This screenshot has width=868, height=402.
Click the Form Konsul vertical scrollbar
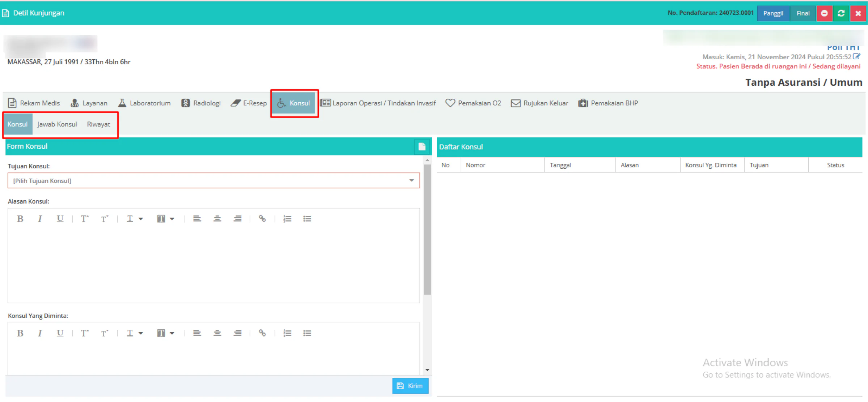tap(427, 230)
